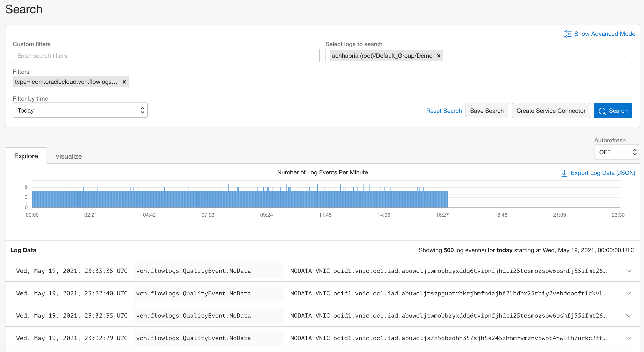Screen dimensions: 644x352
Task: Click Create Service Connector
Action: [551, 111]
